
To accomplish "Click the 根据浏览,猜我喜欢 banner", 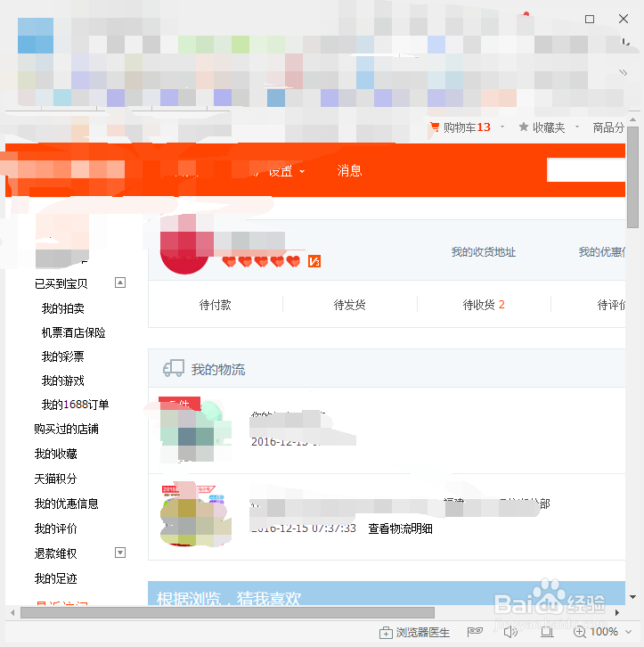I will tap(387, 594).
